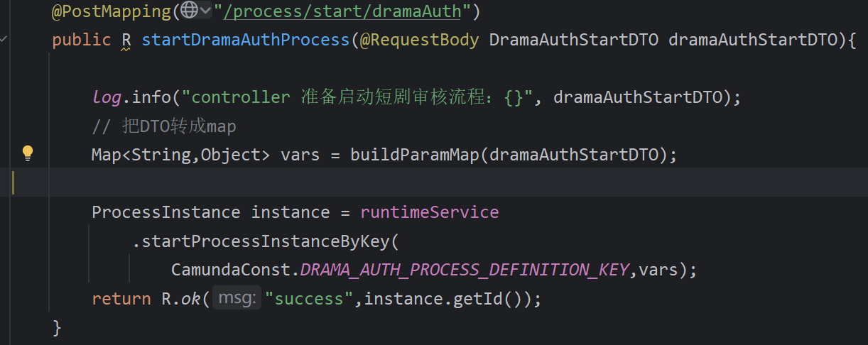
Task: Expand the dropdown chevron beside the globe
Action: [206, 10]
